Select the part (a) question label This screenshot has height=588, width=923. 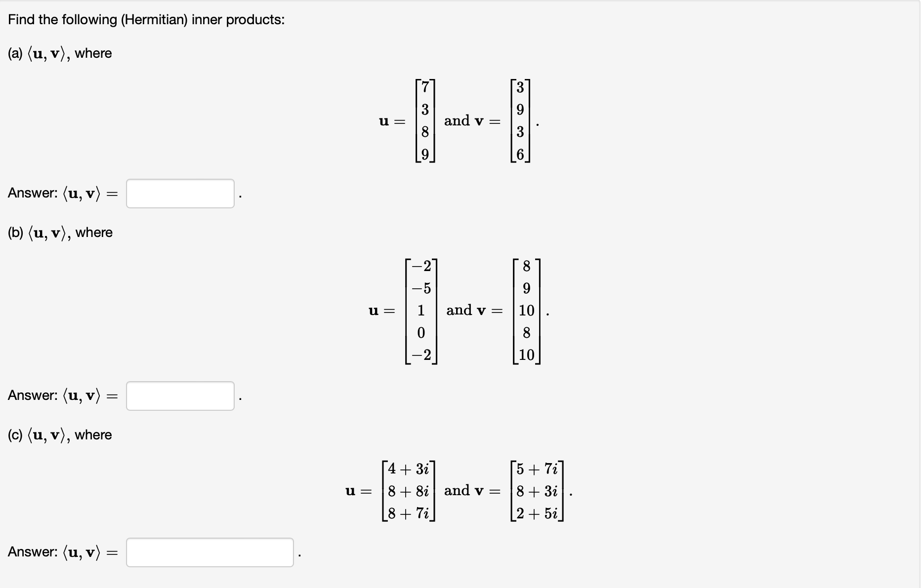(x=59, y=53)
